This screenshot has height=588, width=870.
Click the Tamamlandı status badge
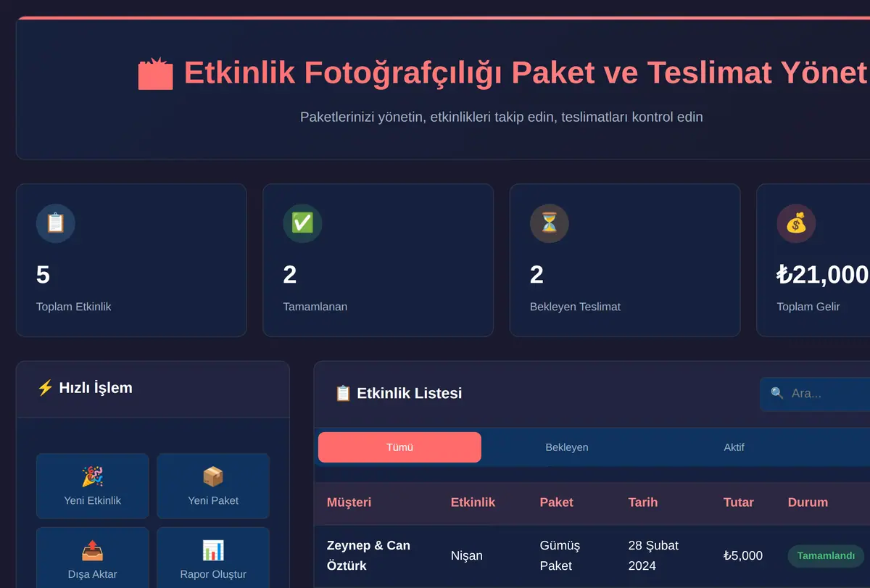[826, 556]
